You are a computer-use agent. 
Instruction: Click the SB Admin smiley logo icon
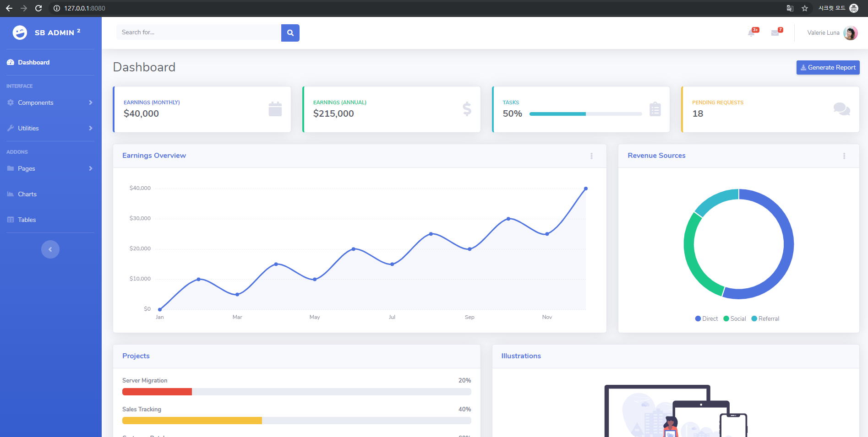click(20, 32)
